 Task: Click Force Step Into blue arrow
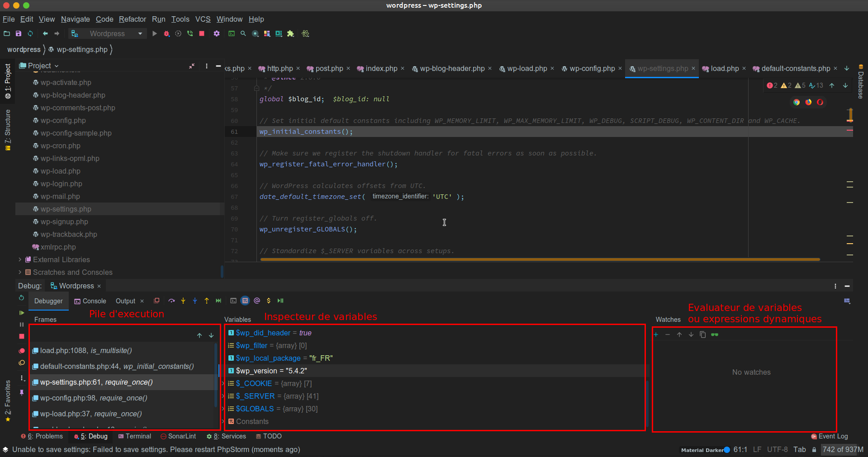click(x=195, y=301)
